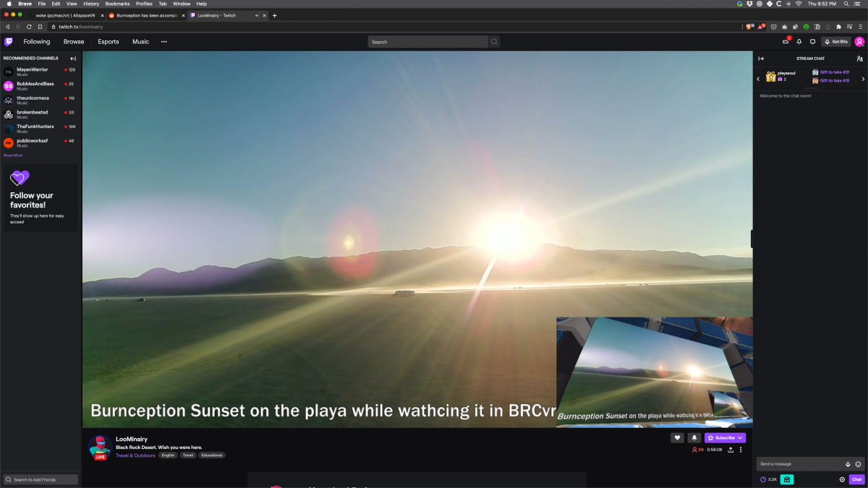Toggle stream notifications bell beside Subscribe

pyautogui.click(x=694, y=437)
